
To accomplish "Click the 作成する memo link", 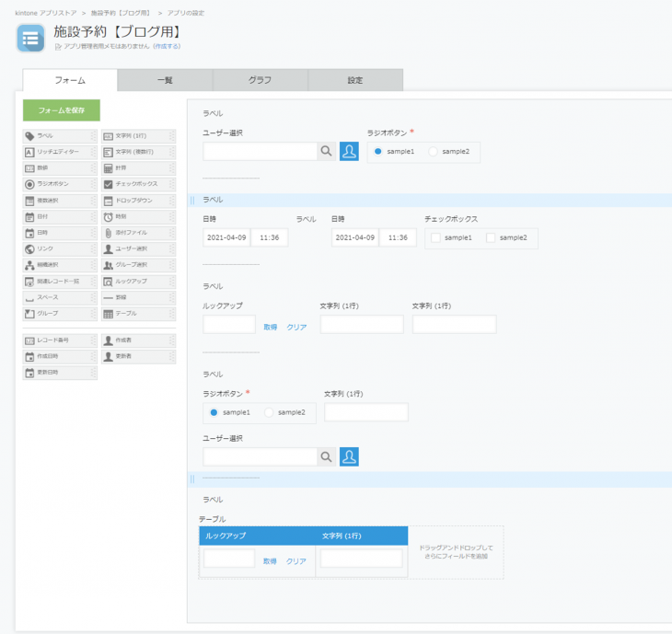I will tap(167, 46).
